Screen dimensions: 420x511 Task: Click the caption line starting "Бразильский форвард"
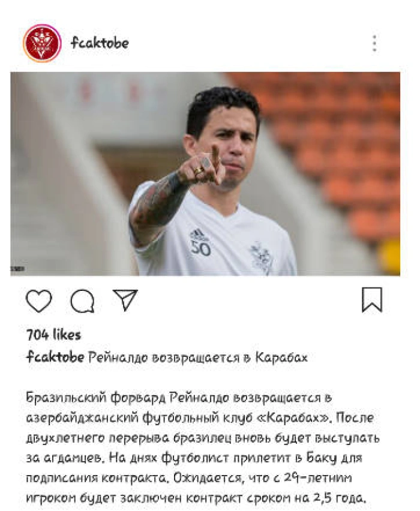coord(179,398)
